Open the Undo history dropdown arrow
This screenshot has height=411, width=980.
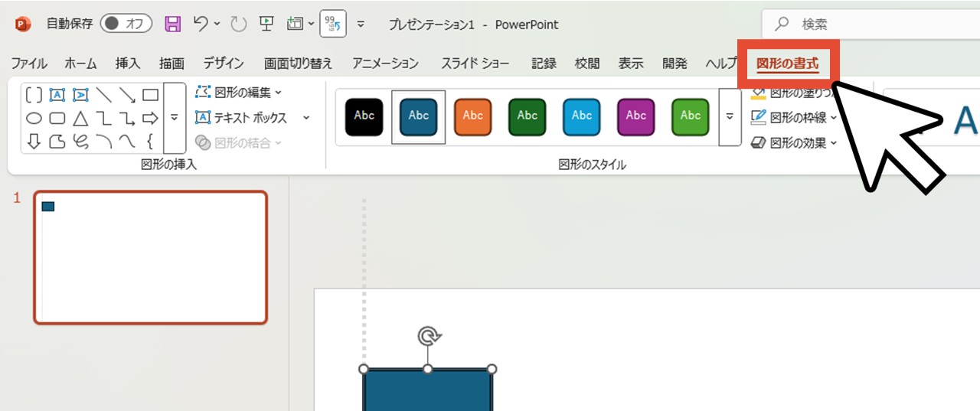pos(217,24)
